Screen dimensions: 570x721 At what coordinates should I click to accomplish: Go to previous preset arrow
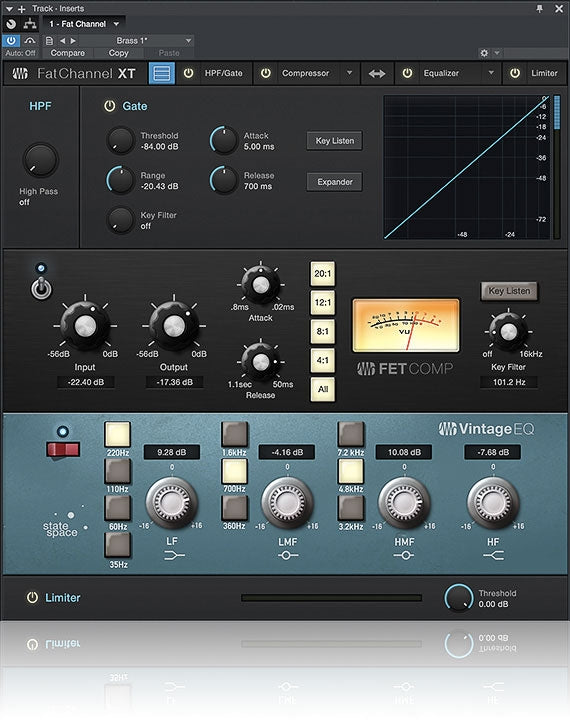pos(63,40)
